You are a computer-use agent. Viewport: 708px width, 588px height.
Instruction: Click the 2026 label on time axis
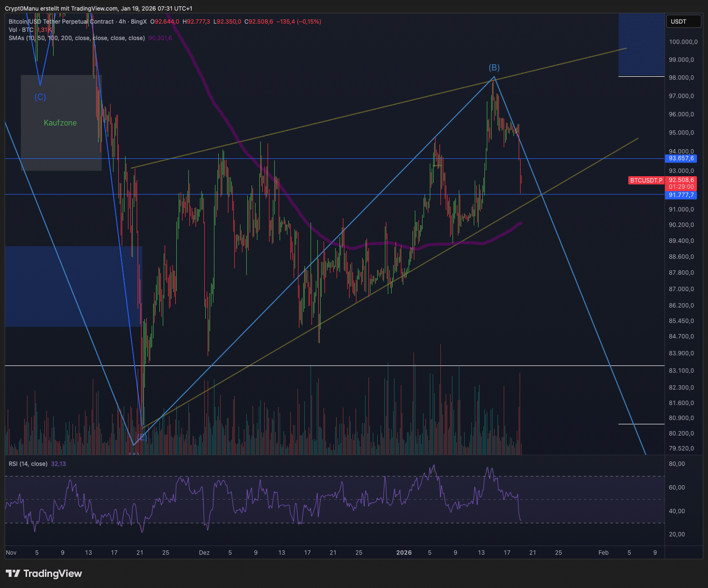pyautogui.click(x=404, y=553)
